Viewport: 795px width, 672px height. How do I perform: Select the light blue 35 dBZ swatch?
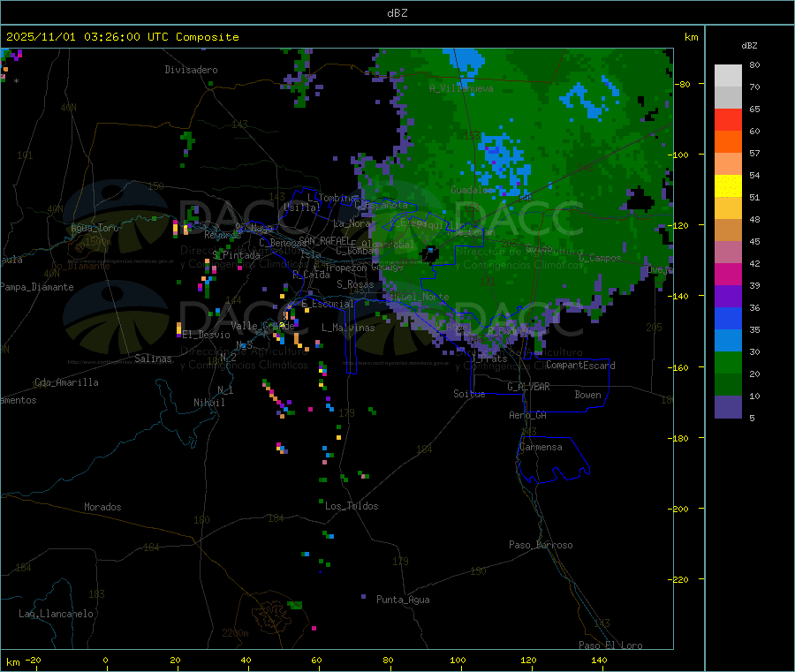tap(728, 340)
